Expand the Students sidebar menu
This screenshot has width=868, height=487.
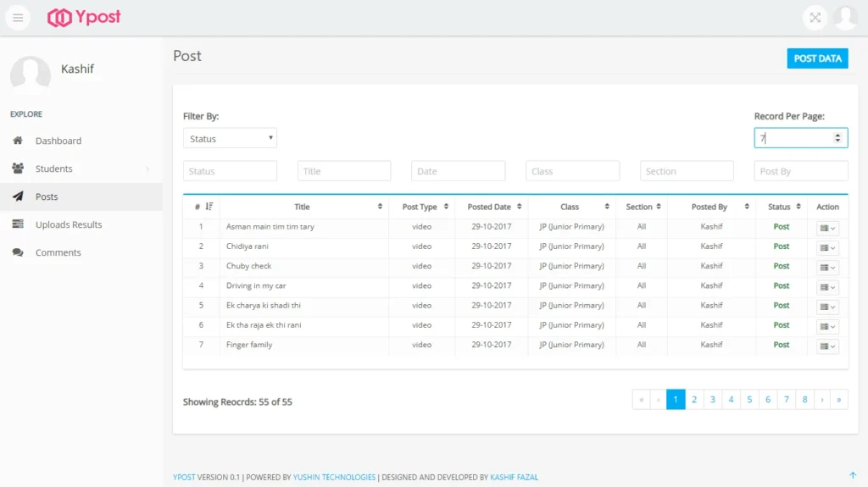point(81,169)
